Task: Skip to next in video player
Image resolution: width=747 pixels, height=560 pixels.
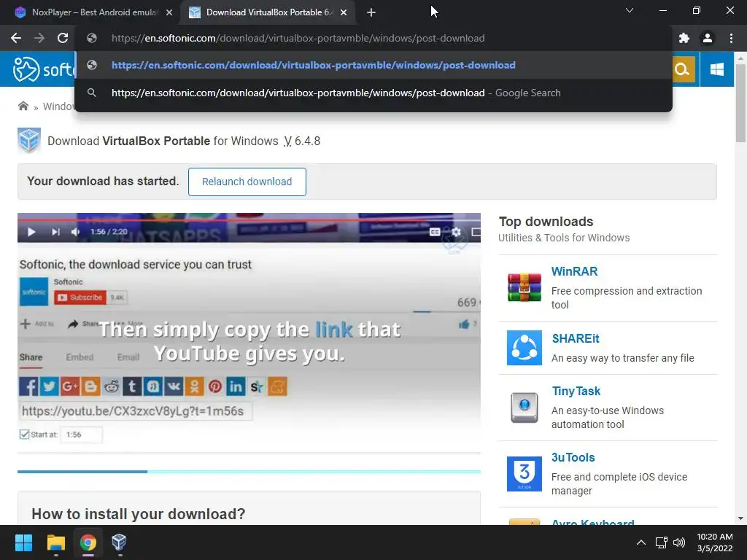Action: coord(55,232)
